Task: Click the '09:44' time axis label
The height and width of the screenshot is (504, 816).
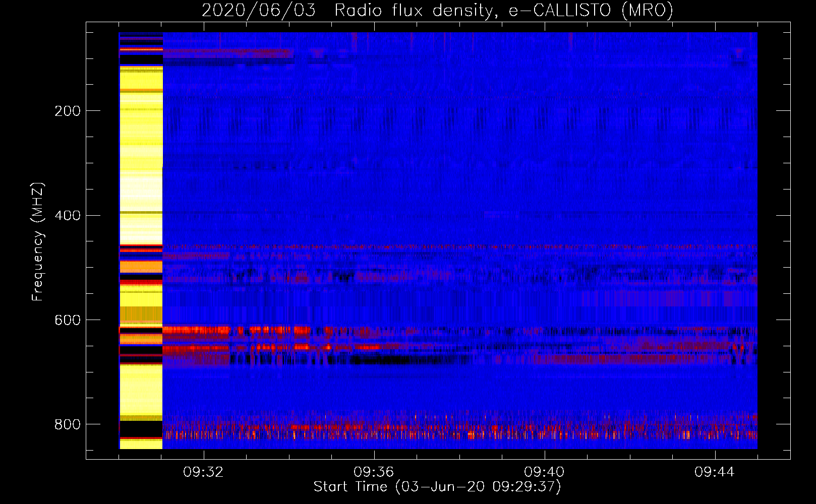Action: (x=715, y=472)
